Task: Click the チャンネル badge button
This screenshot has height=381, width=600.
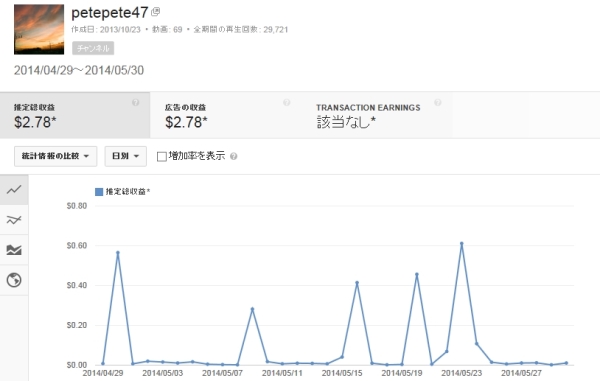Action: click(x=93, y=48)
